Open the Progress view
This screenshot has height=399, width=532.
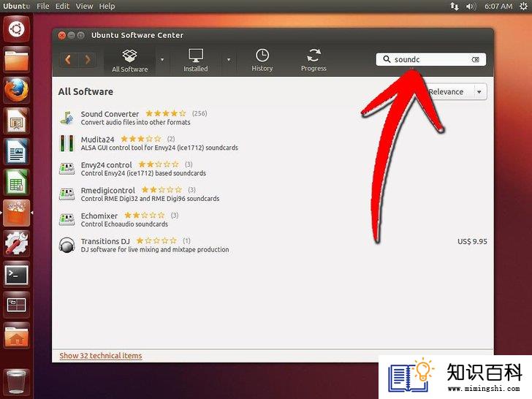(x=313, y=61)
